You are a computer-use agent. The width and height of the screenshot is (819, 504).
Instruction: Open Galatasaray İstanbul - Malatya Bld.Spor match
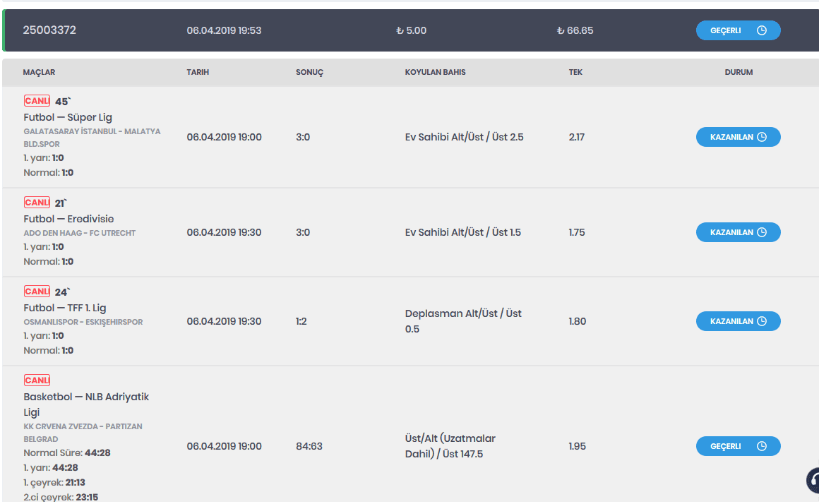click(92, 138)
